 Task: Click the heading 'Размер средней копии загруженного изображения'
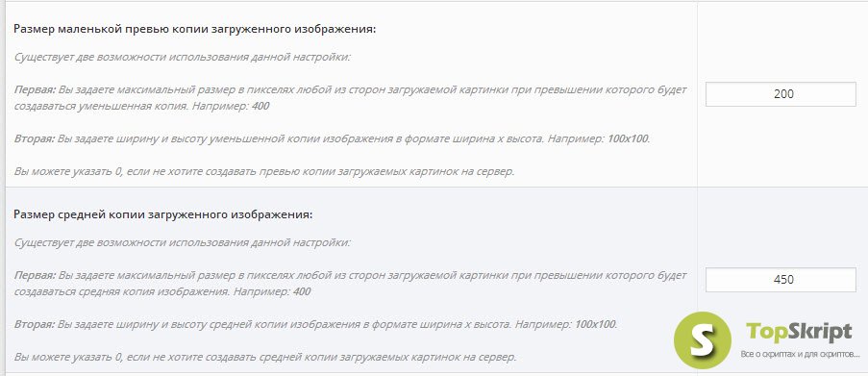163,214
